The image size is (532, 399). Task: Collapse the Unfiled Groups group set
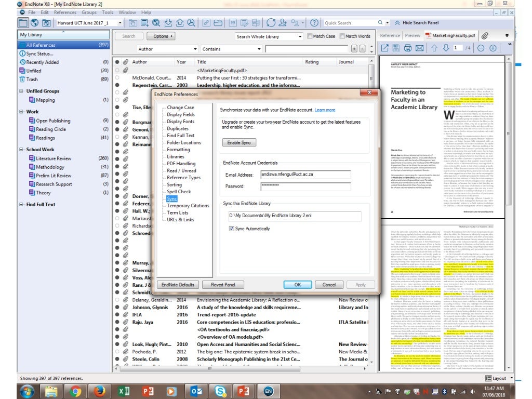tap(21, 91)
